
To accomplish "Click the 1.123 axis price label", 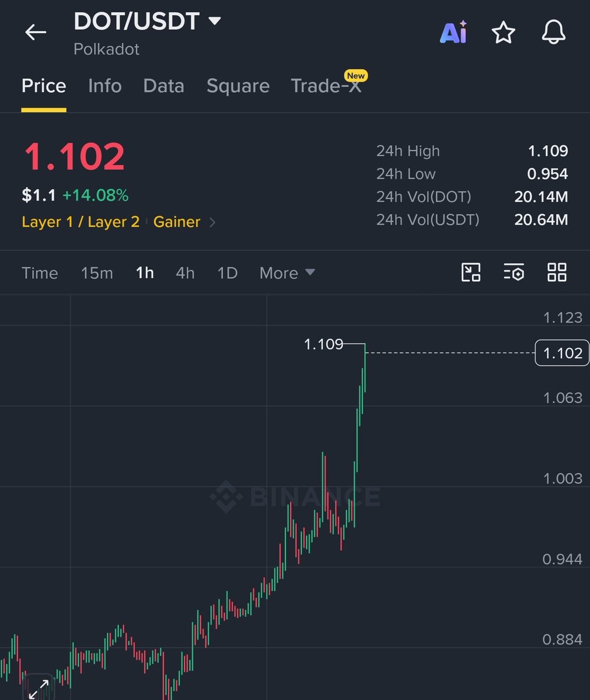I will coord(563,318).
